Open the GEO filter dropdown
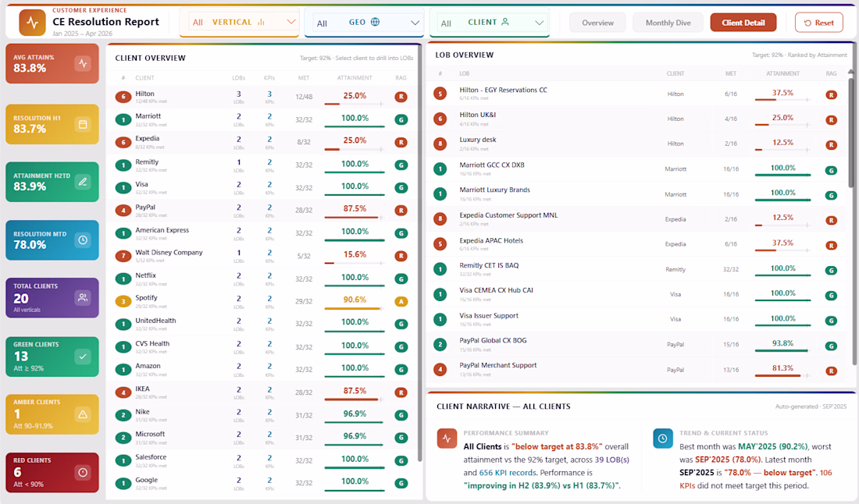The width and height of the screenshot is (859, 504). (364, 23)
